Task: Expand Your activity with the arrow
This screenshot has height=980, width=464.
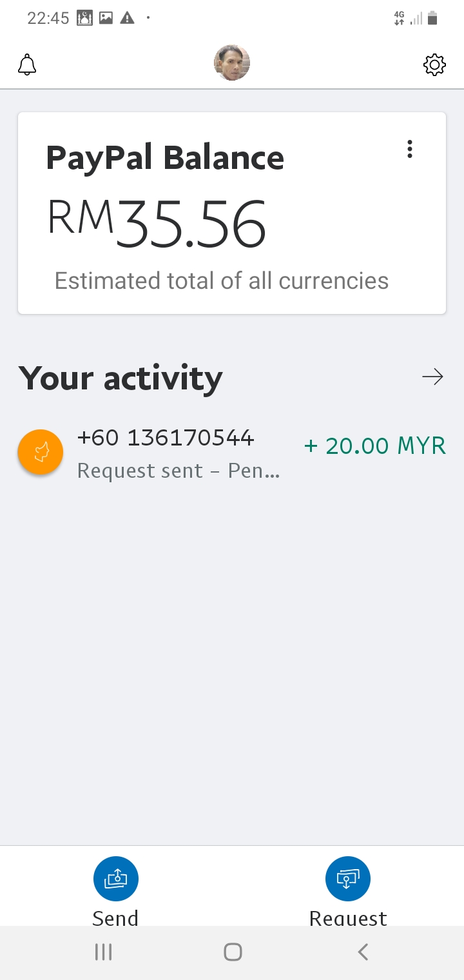Action: [x=432, y=377]
